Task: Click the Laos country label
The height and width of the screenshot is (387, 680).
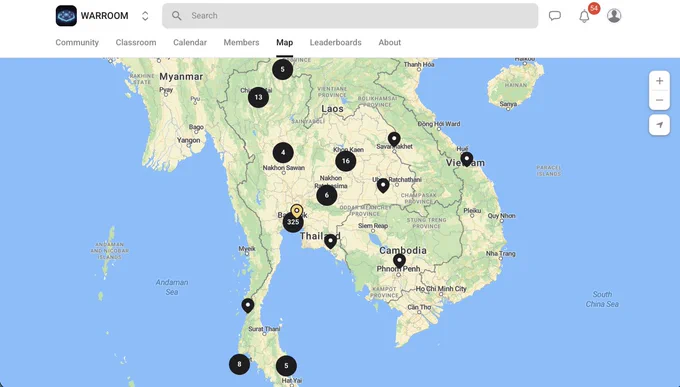Action: pyautogui.click(x=333, y=109)
